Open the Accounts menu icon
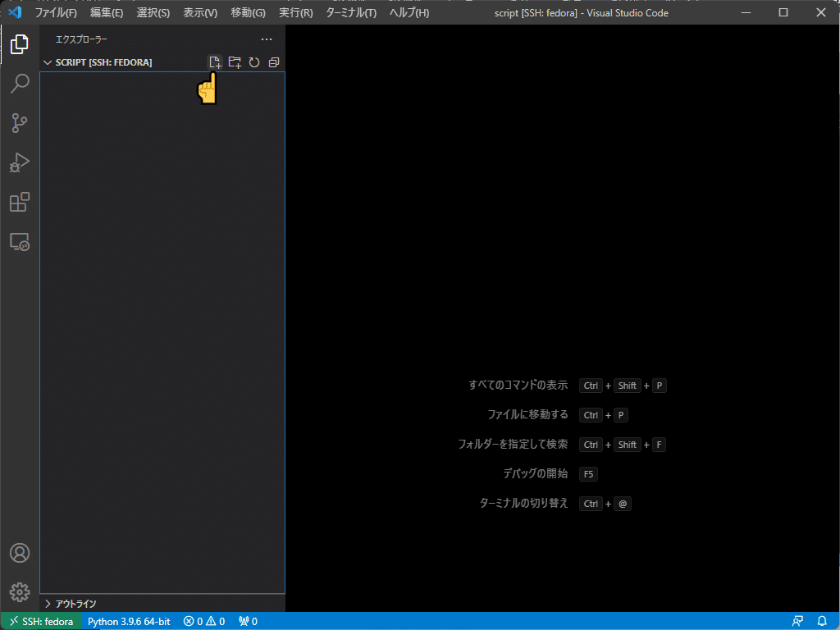840x630 pixels. [x=20, y=553]
